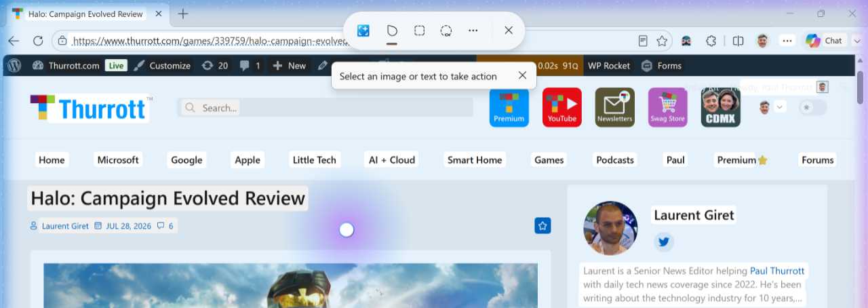Select the Halo: Campaign Evolved Review tab
This screenshot has width=868, height=308.
coord(86,14)
